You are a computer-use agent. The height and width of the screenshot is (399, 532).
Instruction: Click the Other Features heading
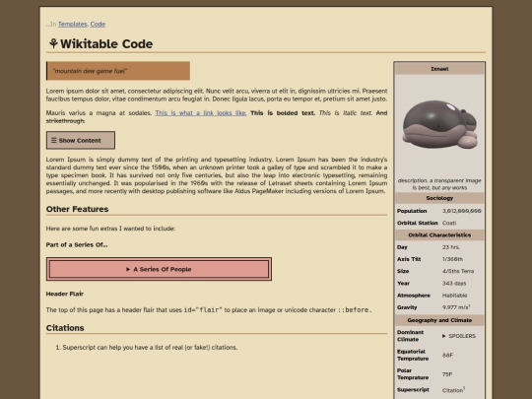[x=78, y=209]
